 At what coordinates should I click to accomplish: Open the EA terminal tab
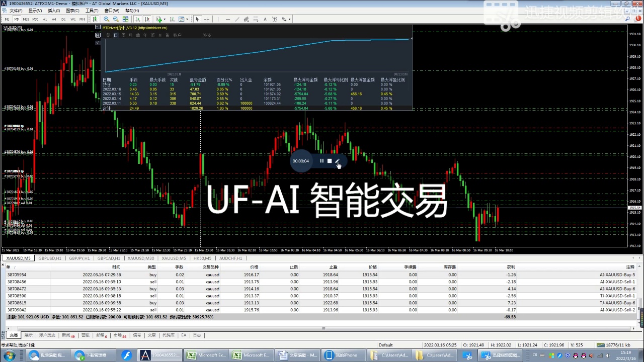pyautogui.click(x=184, y=335)
